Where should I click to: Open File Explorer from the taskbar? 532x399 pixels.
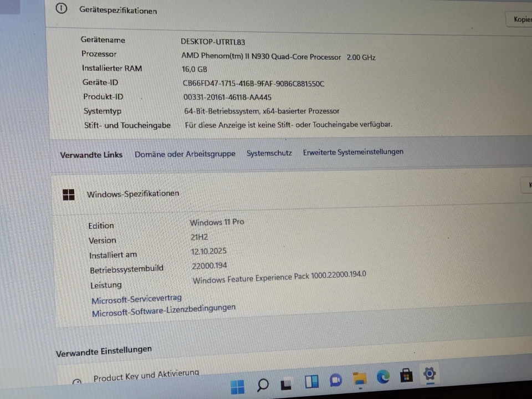click(359, 379)
